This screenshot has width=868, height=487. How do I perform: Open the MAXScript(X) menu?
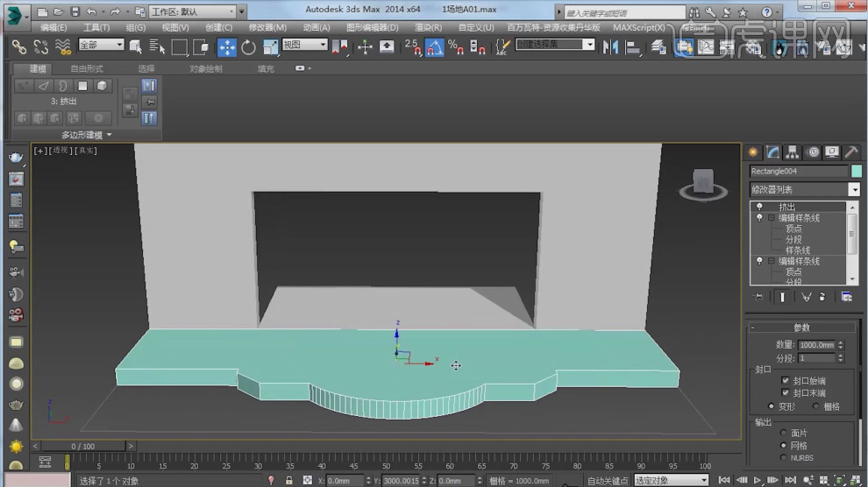[639, 28]
